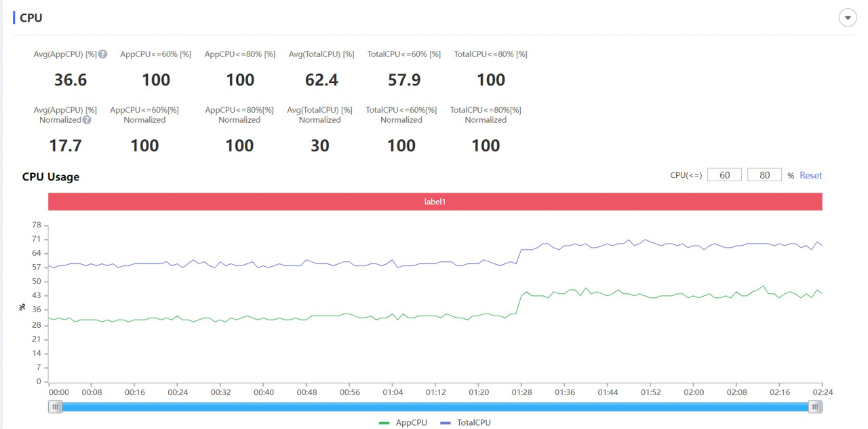This screenshot has height=429, width=868.
Task: Click the CPU Usage chart title
Action: 51,176
